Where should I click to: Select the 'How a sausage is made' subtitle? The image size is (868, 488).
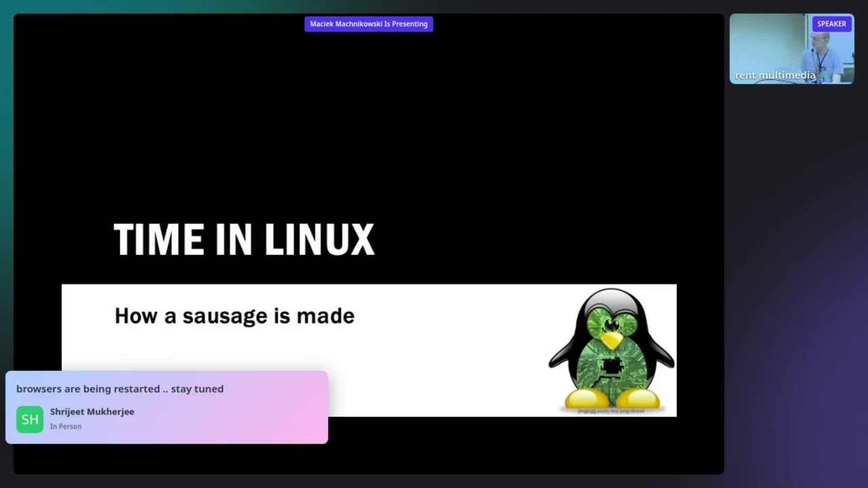click(x=235, y=316)
